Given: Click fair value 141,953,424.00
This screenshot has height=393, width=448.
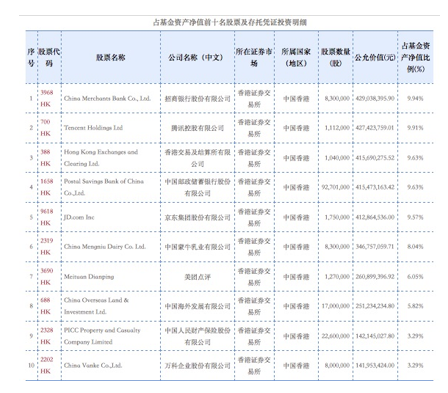Looking at the screenshot, I should (375, 365).
